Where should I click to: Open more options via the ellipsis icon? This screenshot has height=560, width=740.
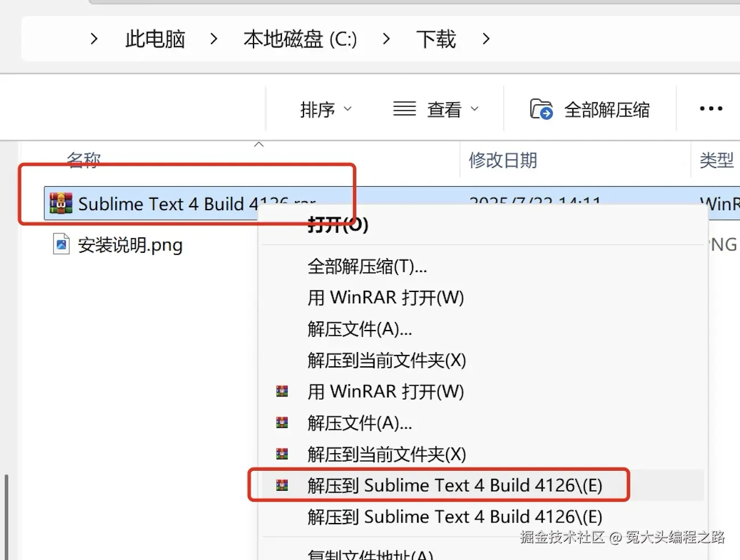click(x=710, y=108)
